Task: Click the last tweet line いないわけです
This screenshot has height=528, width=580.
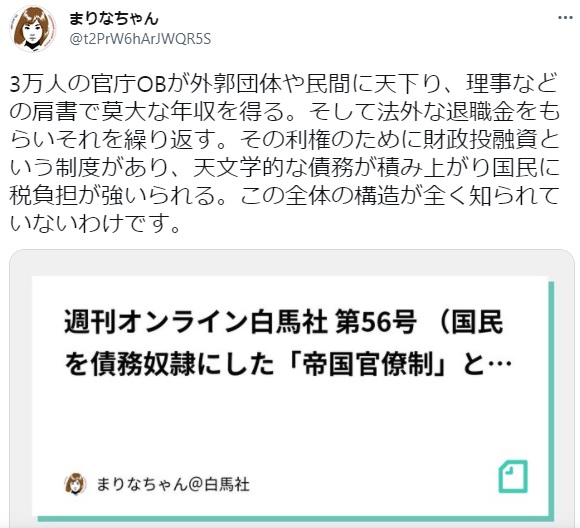Action: [95, 223]
